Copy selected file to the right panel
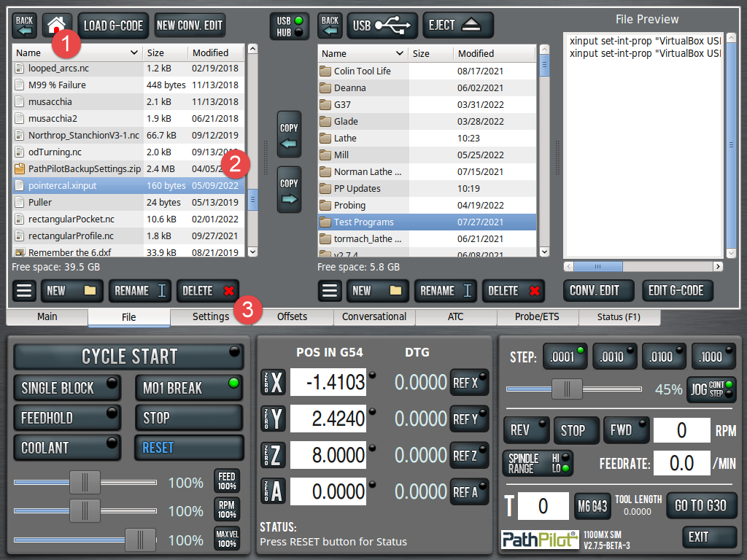 [x=290, y=190]
